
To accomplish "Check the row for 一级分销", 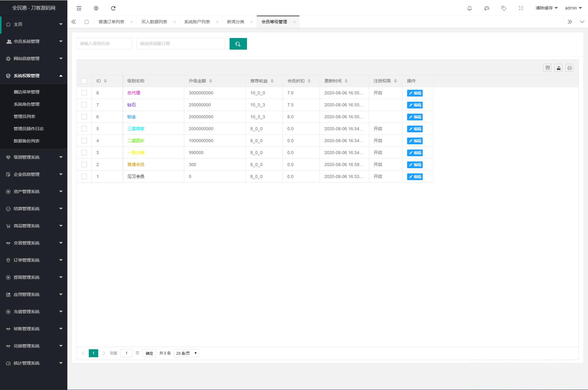I will pos(84,153).
